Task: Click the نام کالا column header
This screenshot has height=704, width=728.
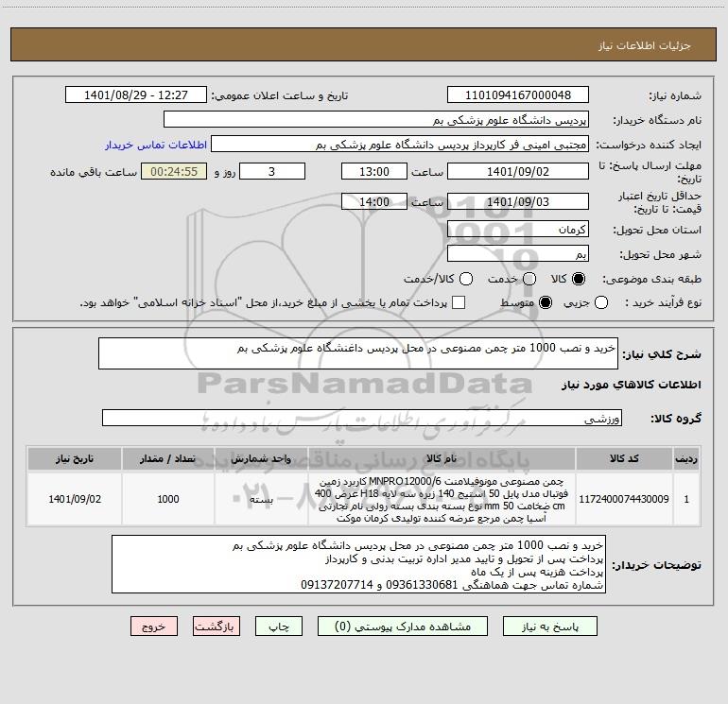Action: 442,459
